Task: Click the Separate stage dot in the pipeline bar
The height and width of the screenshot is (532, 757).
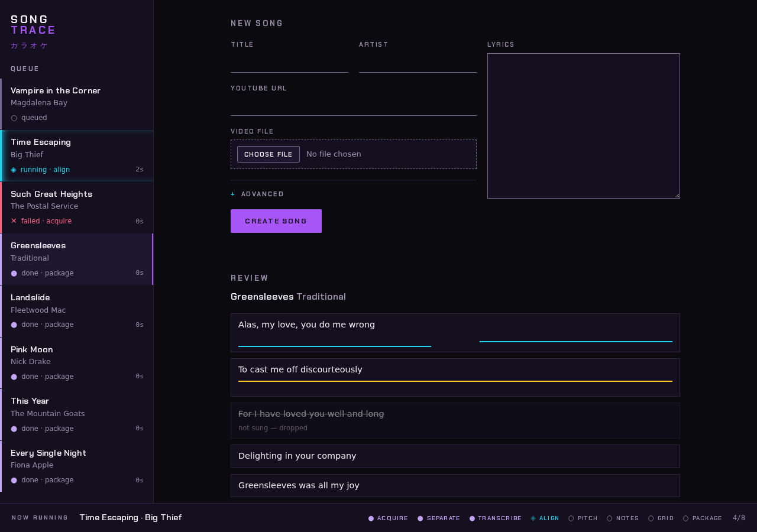Action: (x=420, y=518)
